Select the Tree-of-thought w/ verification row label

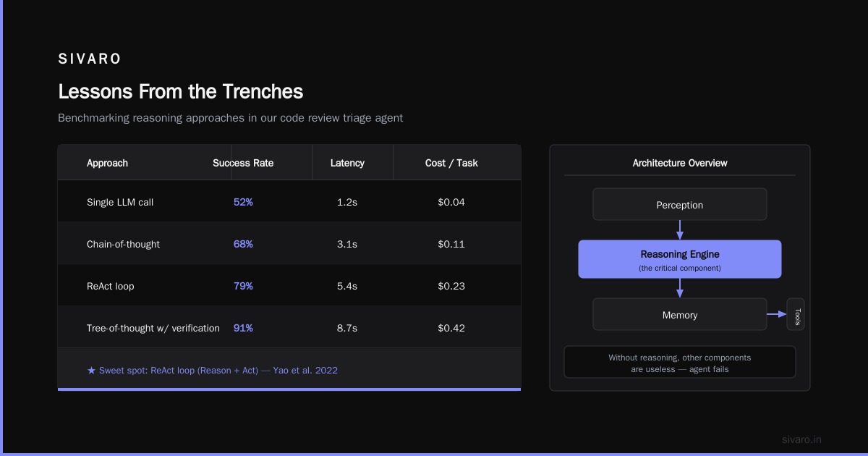(x=153, y=328)
